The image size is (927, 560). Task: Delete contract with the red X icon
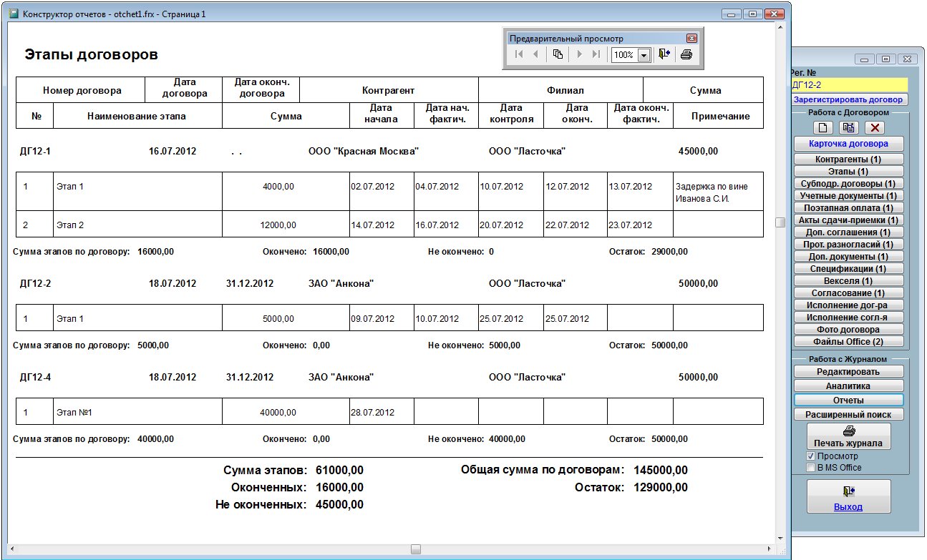875,128
